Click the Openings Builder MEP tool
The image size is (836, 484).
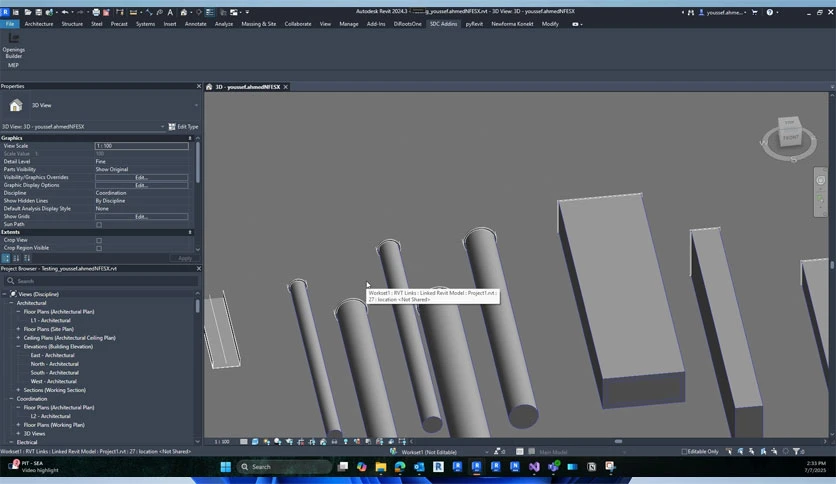(13, 50)
